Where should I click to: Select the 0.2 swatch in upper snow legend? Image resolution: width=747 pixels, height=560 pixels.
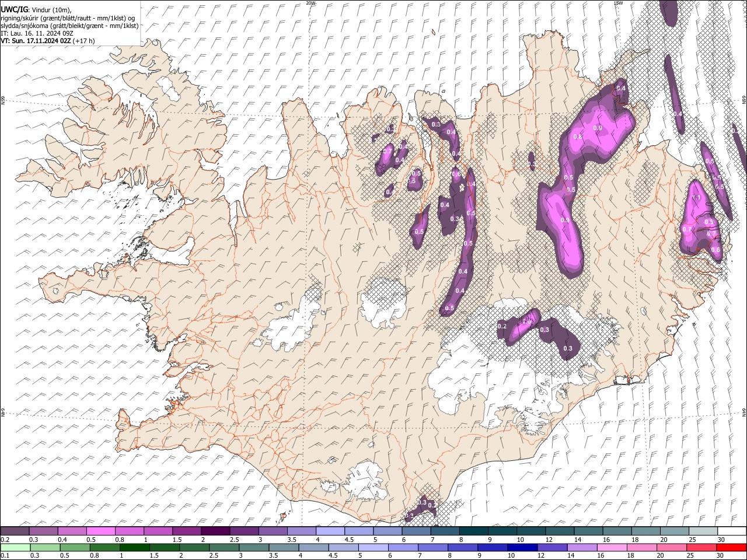(15, 531)
